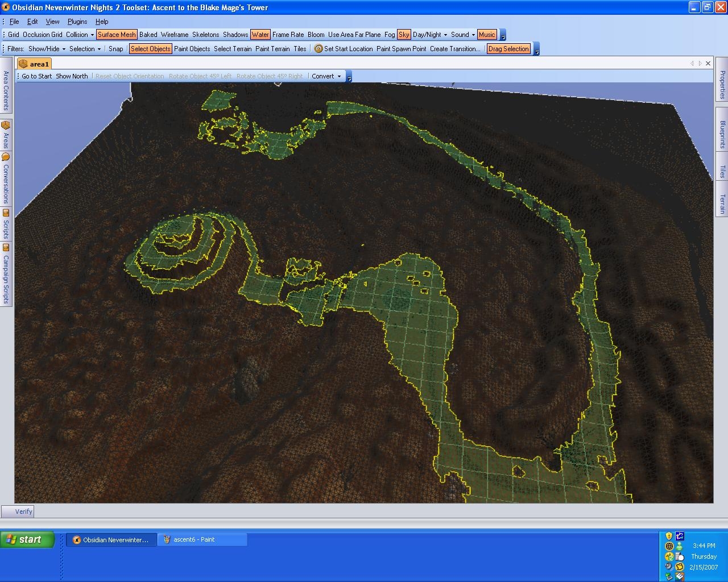Image resolution: width=728 pixels, height=582 pixels.
Task: Click Paint Terrain mode button
Action: (x=272, y=49)
